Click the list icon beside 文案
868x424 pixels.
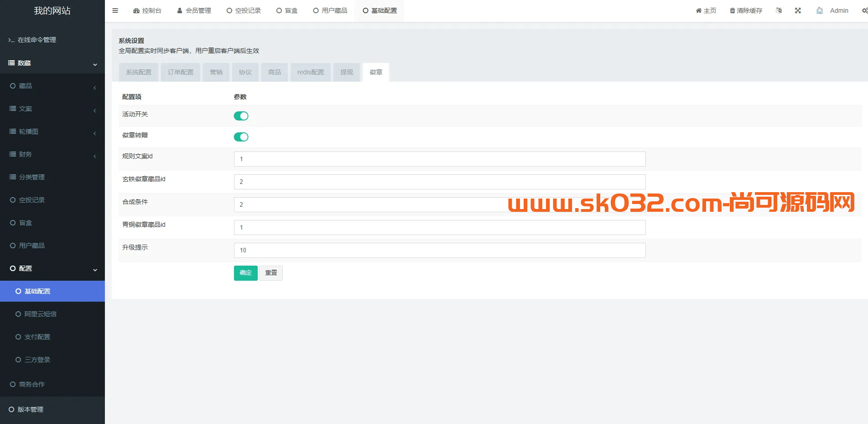click(13, 109)
